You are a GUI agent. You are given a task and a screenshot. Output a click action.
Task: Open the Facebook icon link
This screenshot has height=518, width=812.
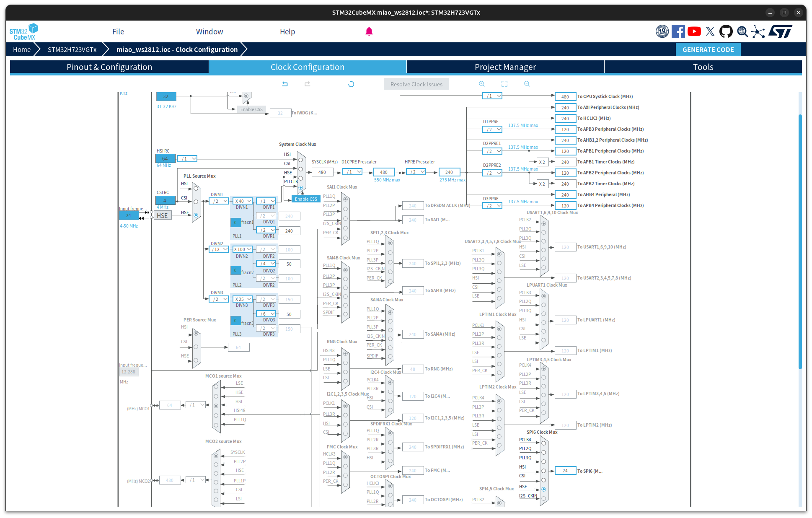point(678,31)
